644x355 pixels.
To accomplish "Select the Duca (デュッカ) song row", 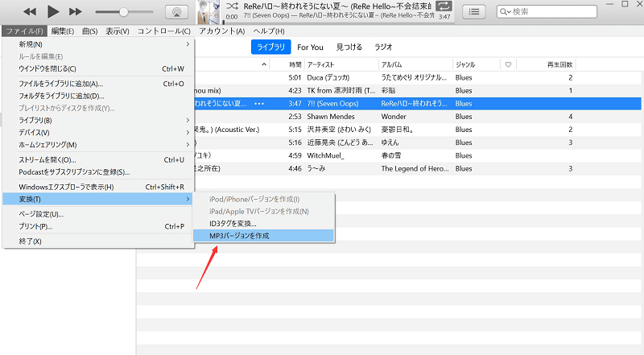I will coord(389,77).
